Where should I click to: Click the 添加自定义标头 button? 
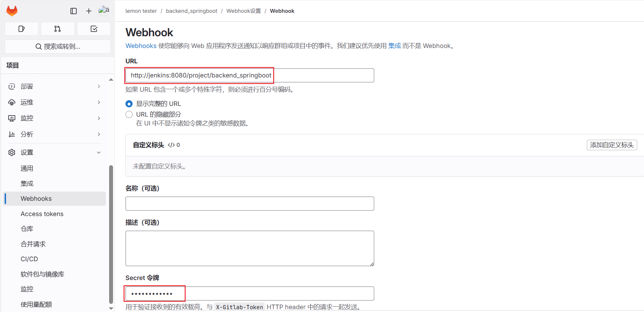(612, 145)
